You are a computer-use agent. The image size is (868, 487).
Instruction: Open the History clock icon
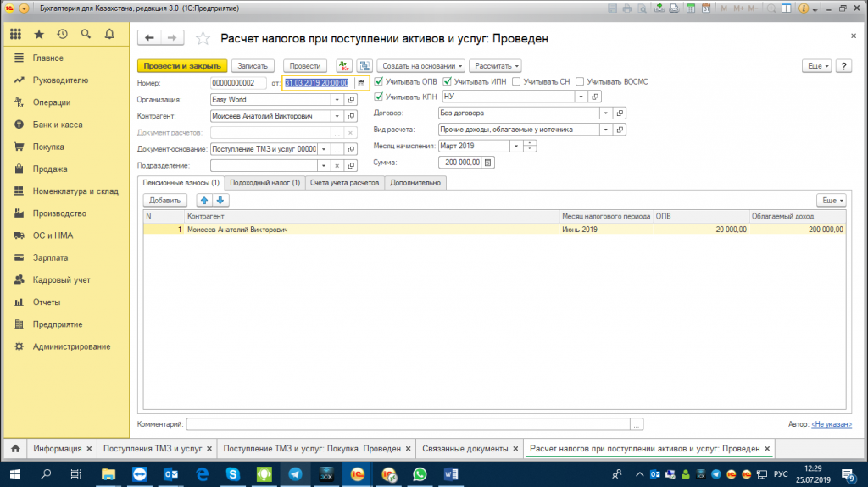coord(62,35)
